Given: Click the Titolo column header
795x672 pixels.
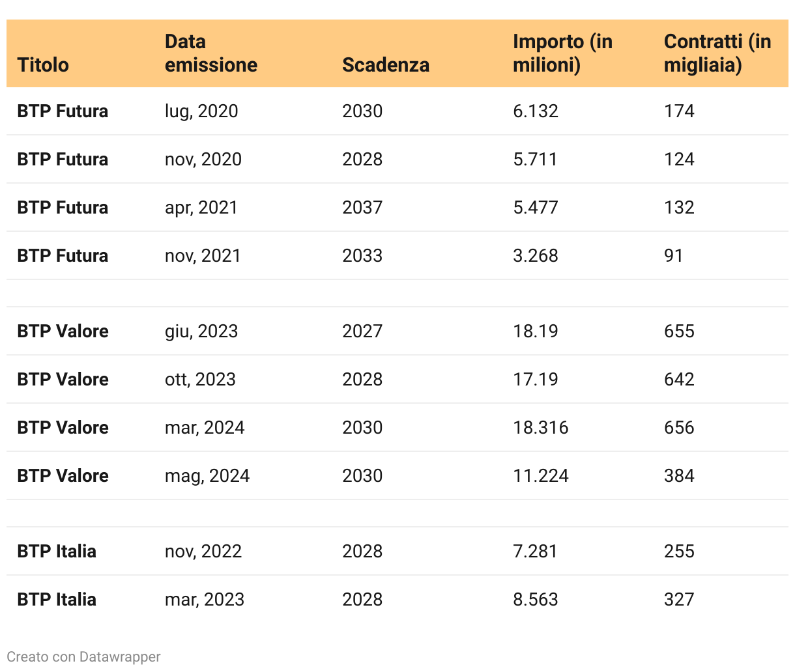Looking at the screenshot, I should (43, 65).
